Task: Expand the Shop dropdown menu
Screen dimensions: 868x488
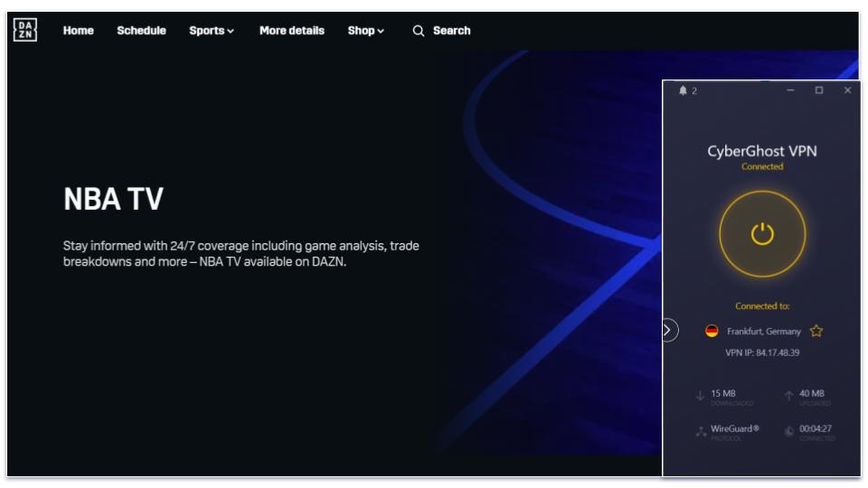Action: click(365, 31)
